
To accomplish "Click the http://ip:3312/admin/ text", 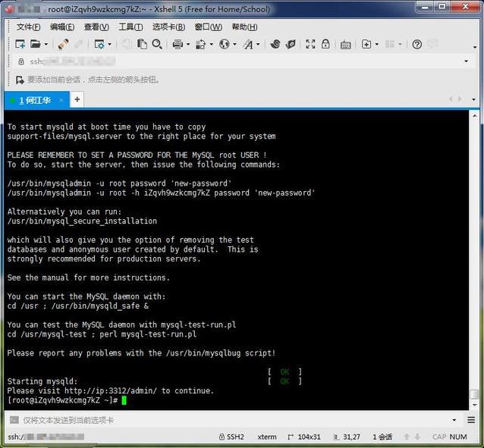I will click(x=111, y=391).
